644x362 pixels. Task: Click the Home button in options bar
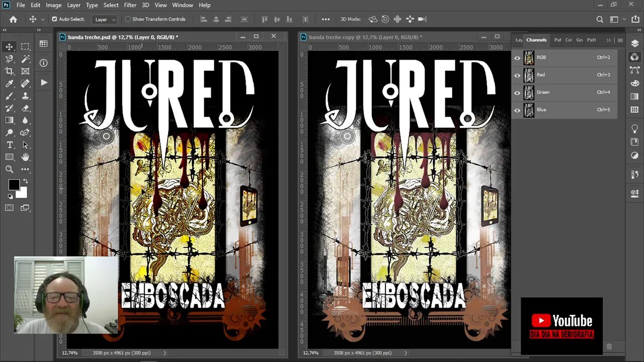(x=13, y=19)
